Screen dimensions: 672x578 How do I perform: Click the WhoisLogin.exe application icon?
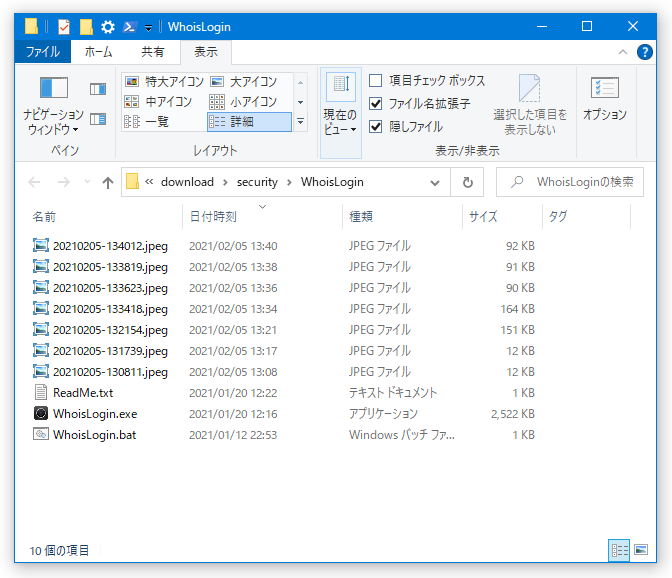[41, 413]
